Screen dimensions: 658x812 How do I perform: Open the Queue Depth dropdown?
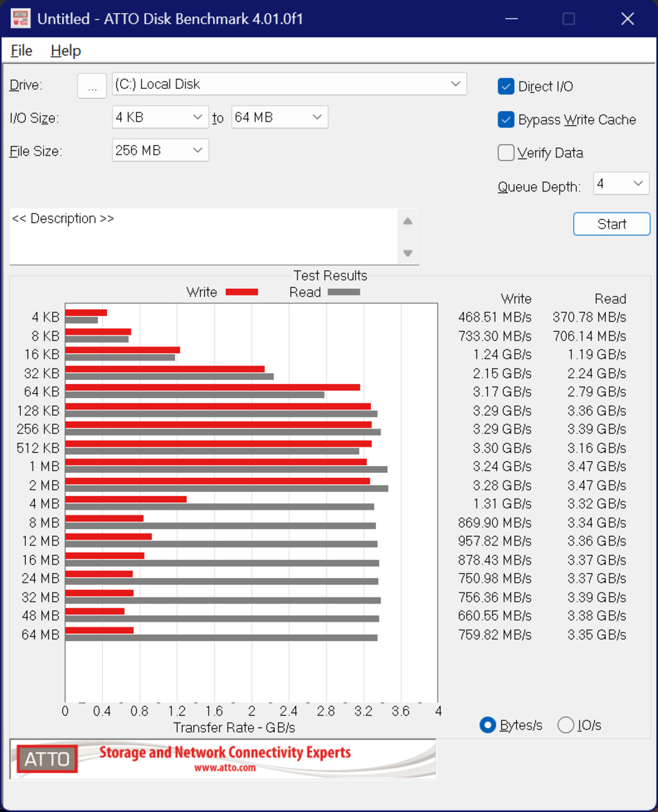(x=620, y=183)
